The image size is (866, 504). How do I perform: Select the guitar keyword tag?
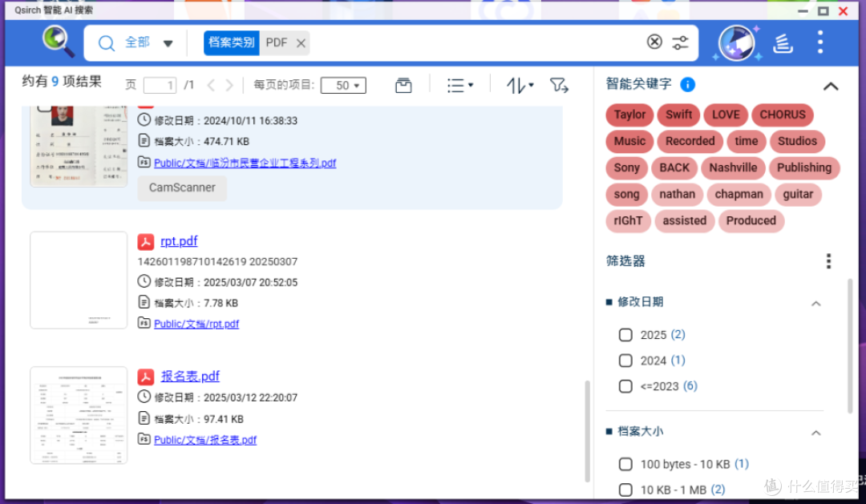pos(798,195)
